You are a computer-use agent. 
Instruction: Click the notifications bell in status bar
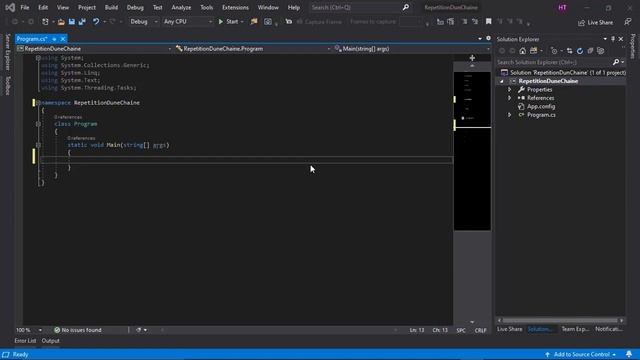tap(629, 354)
